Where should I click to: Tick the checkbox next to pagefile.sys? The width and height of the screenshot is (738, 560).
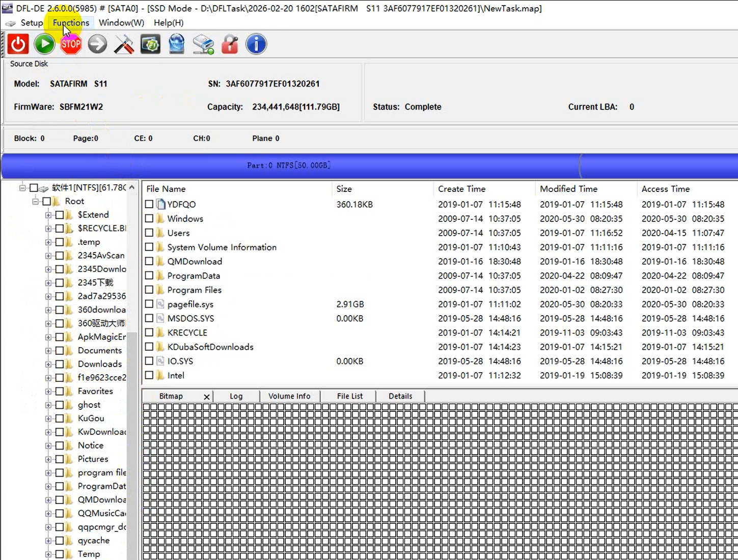(x=149, y=304)
